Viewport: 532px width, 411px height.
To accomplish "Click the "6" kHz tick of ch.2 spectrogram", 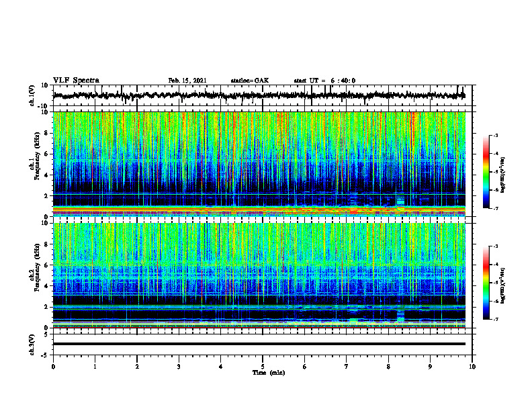I will point(46,265).
